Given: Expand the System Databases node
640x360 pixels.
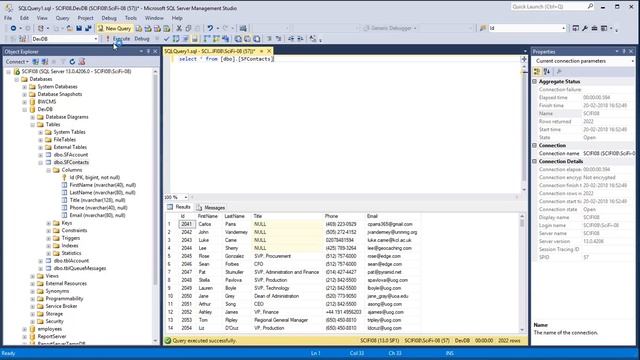Looking at the screenshot, I should (24, 87).
